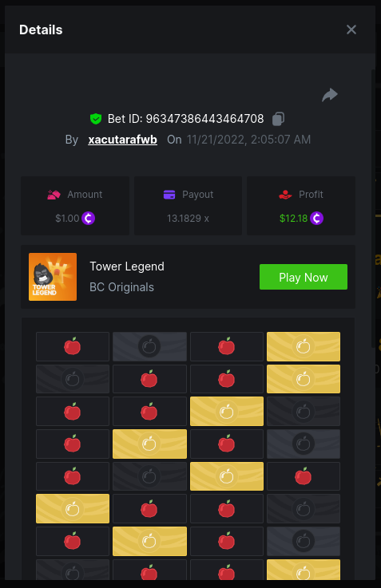Open xacutarafwb user profile link
Screen dimensions: 381x588
pyautogui.click(x=122, y=140)
